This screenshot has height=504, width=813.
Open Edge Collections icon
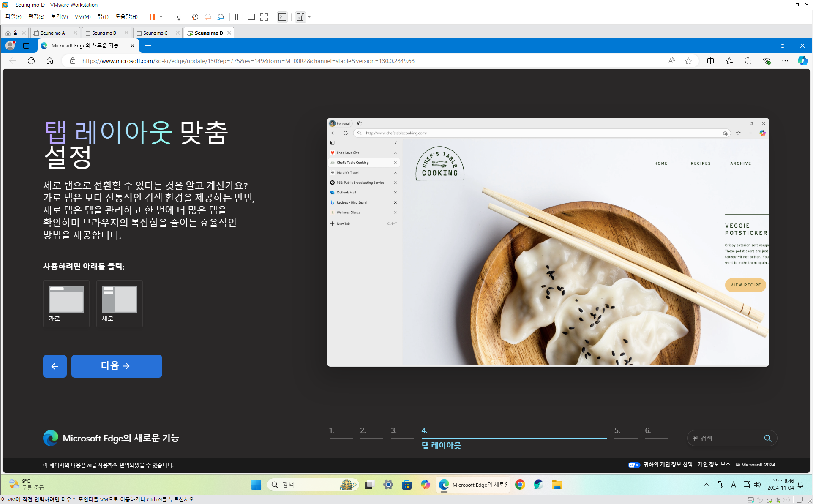[748, 61]
